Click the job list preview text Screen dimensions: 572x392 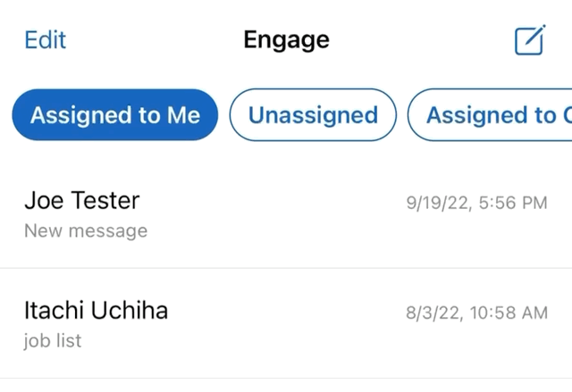coord(53,341)
